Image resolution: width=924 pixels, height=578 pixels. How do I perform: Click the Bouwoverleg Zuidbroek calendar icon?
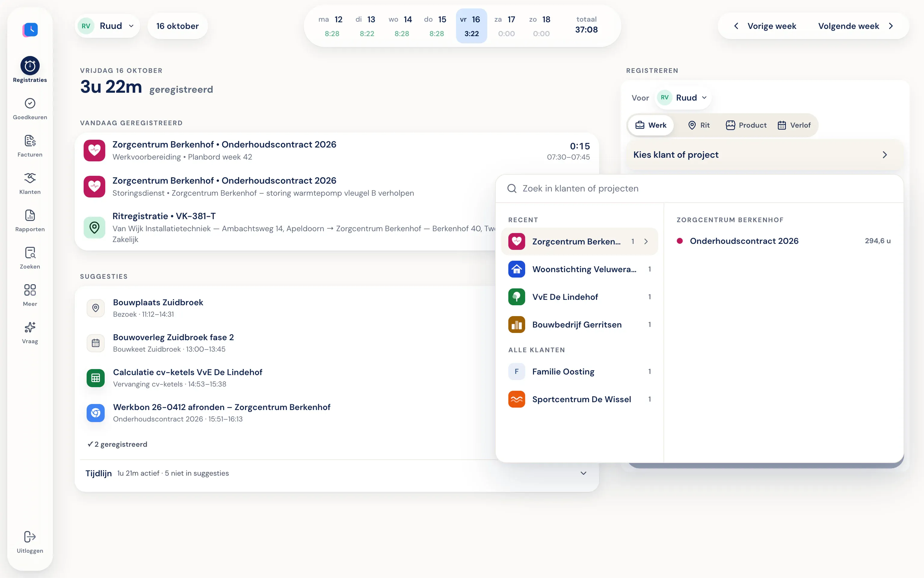(x=95, y=343)
